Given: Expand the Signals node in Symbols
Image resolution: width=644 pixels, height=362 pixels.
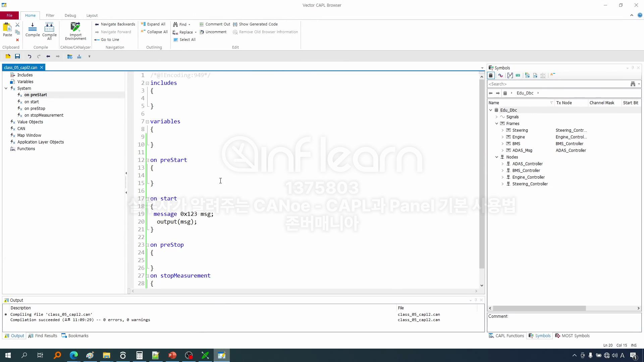Looking at the screenshot, I should click(x=497, y=117).
